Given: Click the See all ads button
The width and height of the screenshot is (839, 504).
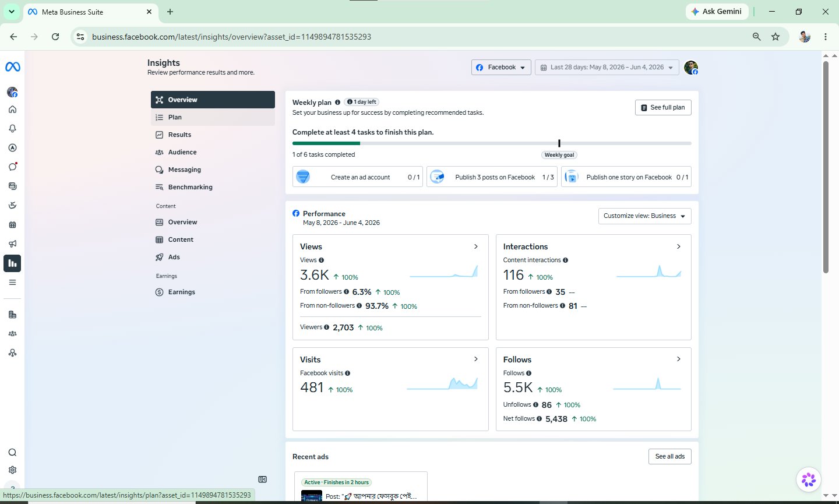Looking at the screenshot, I should (x=670, y=456).
